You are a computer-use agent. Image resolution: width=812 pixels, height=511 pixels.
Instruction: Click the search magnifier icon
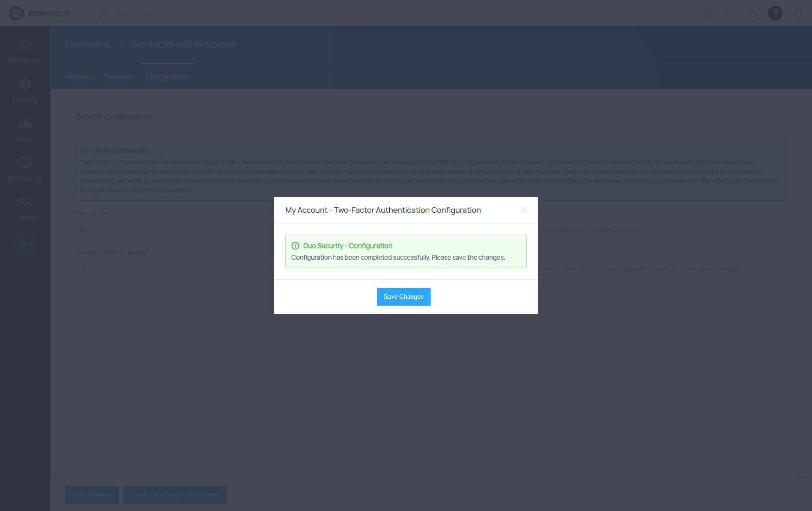pos(104,13)
